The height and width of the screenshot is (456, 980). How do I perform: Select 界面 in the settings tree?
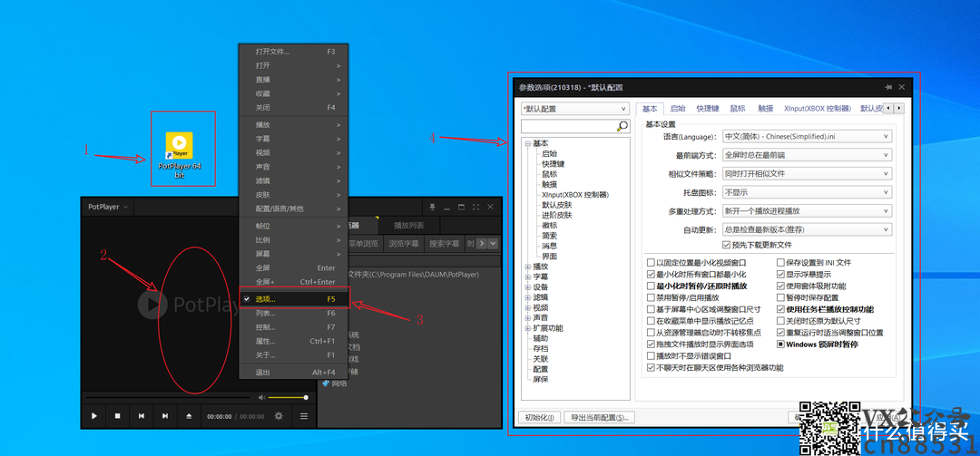pyautogui.click(x=549, y=257)
